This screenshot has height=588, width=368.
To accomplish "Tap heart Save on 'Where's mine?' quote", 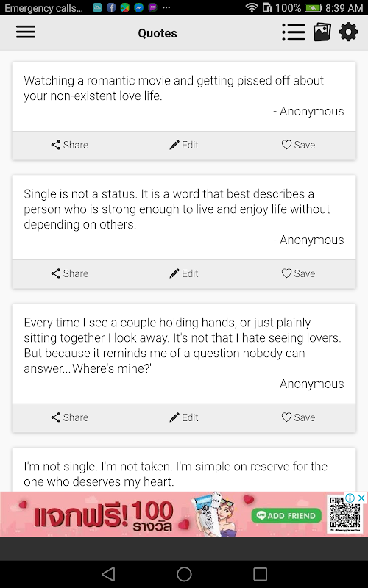I will [299, 417].
